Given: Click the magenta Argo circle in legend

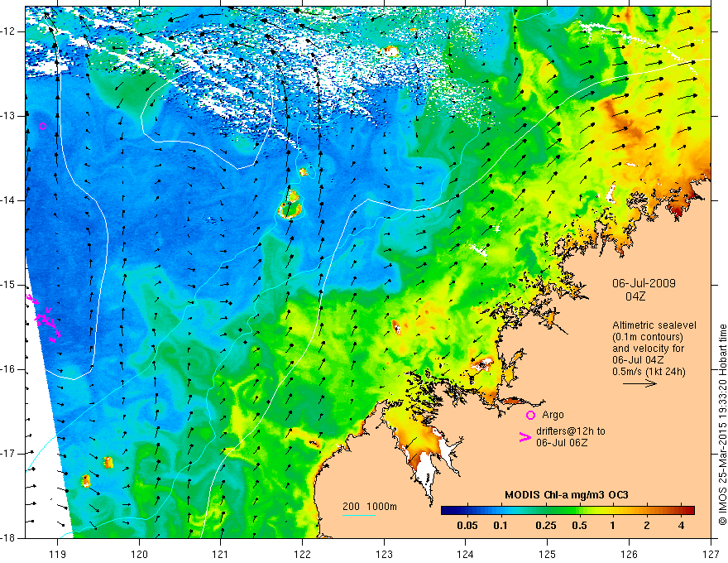Looking at the screenshot, I should coord(530,416).
